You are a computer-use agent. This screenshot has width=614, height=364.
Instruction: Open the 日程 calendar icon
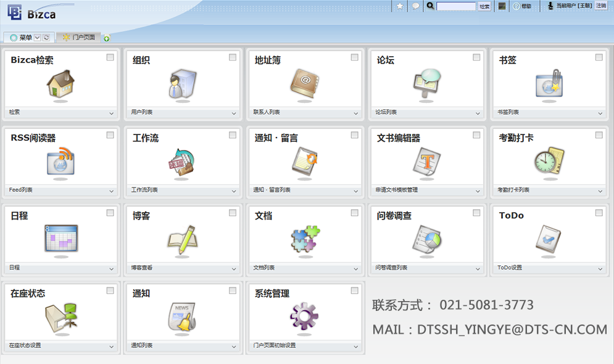point(60,239)
